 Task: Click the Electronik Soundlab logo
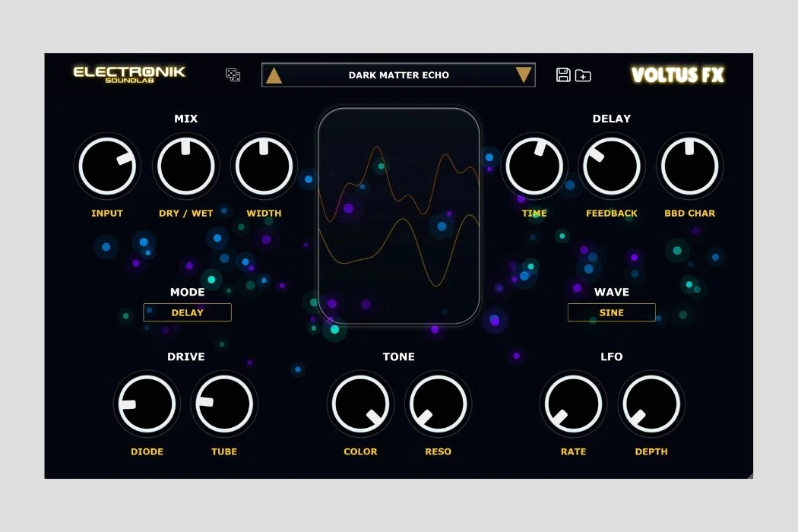(129, 74)
